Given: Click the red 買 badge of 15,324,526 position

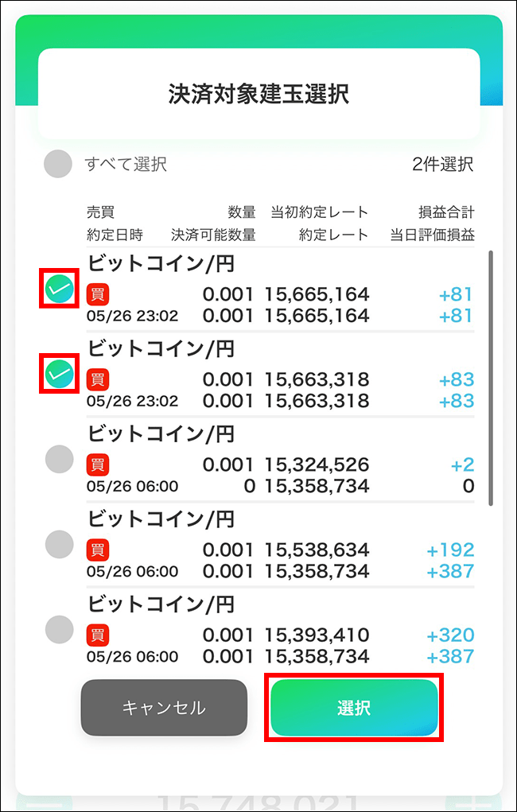Looking at the screenshot, I should click(98, 464).
